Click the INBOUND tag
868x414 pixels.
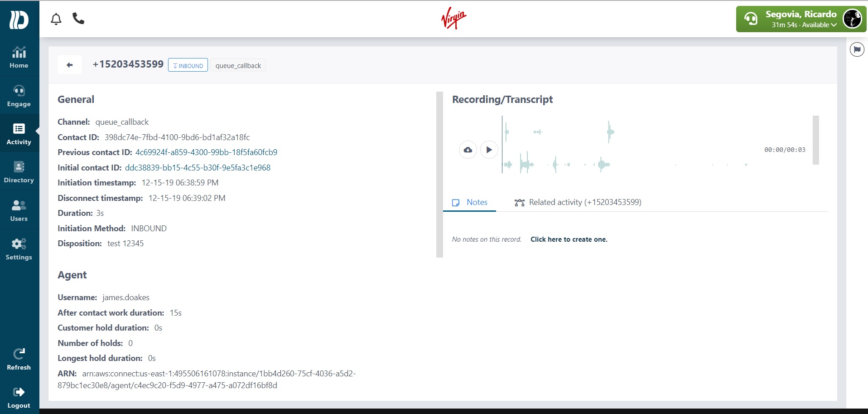[188, 65]
